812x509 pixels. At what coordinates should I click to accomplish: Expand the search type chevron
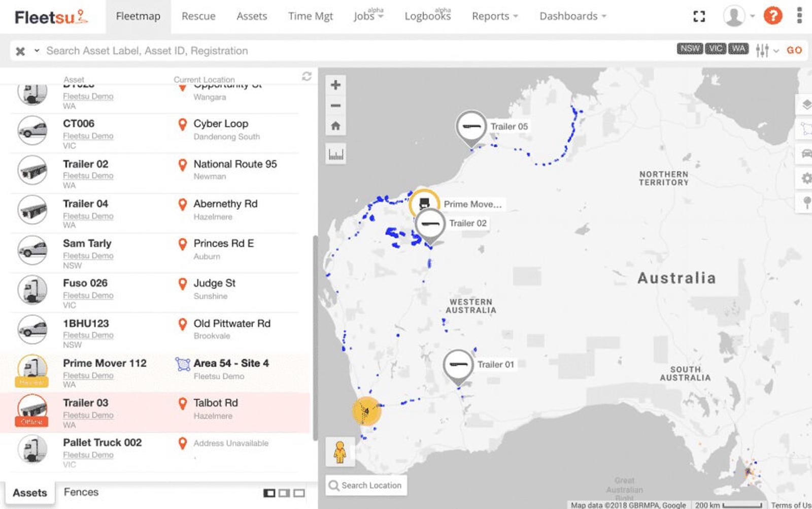[x=37, y=50]
